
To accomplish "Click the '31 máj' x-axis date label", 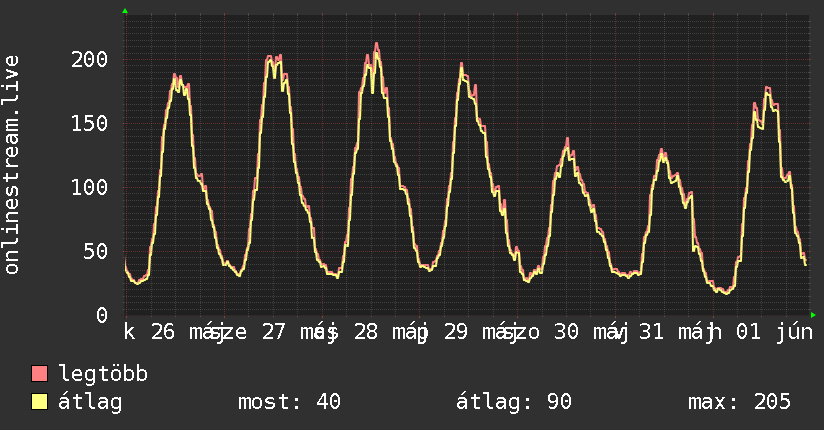I will coord(679,332).
